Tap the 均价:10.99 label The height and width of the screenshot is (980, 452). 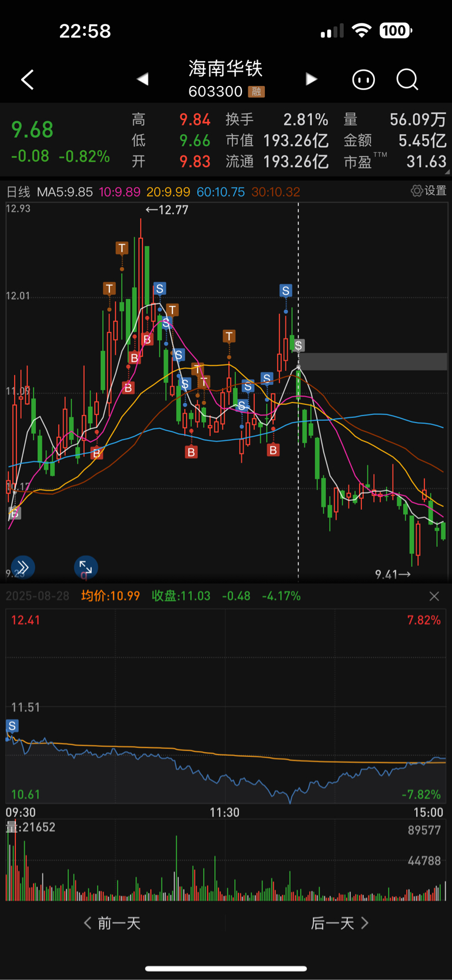111,596
